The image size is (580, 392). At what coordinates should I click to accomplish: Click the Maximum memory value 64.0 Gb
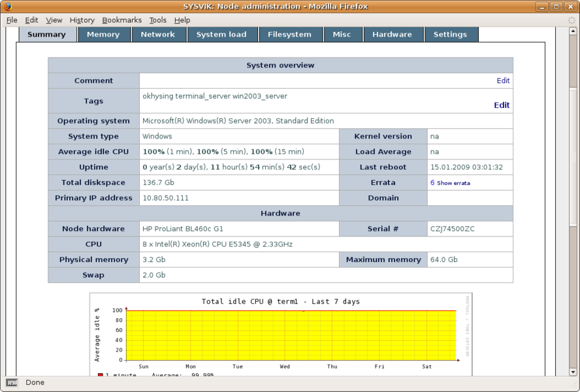[444, 260]
